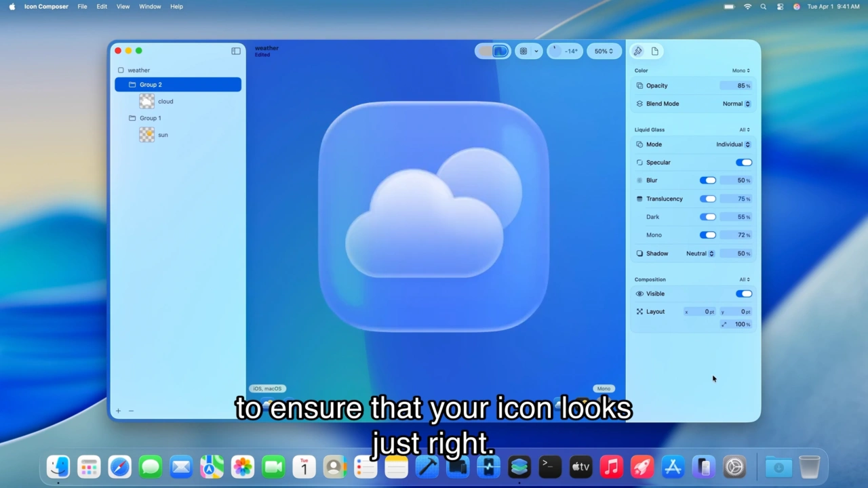Viewport: 868px width, 488px height.
Task: Toggle the sidebar with the toolbar button
Action: point(236,51)
